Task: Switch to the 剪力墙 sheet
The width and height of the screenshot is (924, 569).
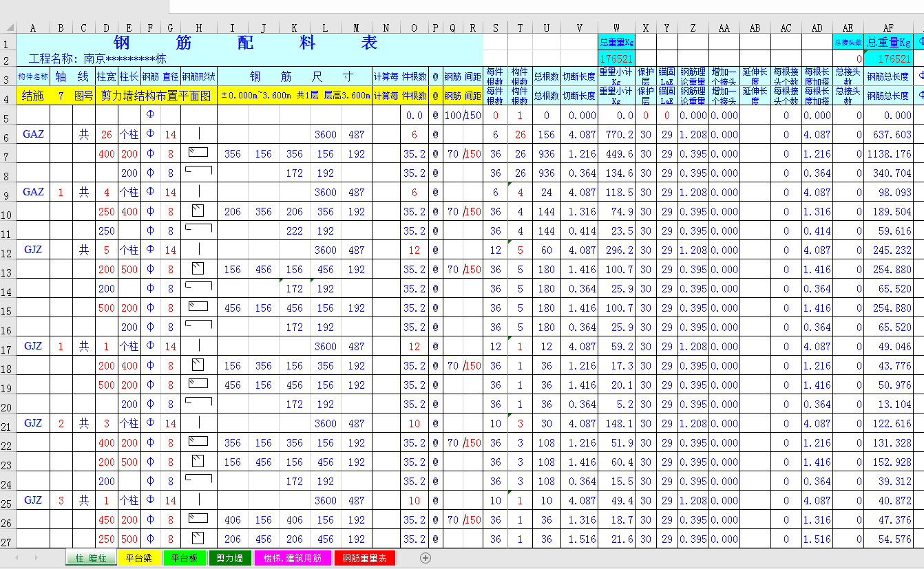Action: pyautogui.click(x=231, y=559)
